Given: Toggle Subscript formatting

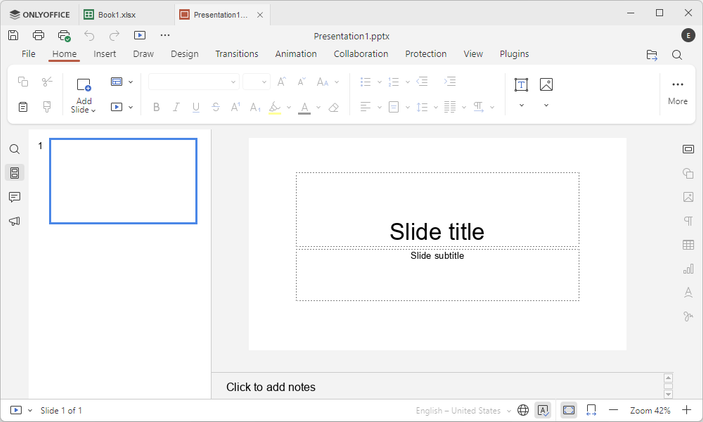Looking at the screenshot, I should coord(255,107).
